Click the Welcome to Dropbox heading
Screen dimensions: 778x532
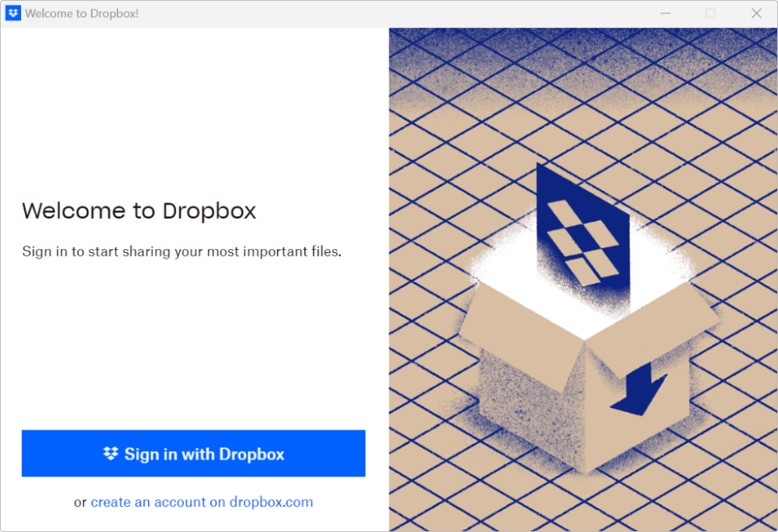pyautogui.click(x=139, y=211)
